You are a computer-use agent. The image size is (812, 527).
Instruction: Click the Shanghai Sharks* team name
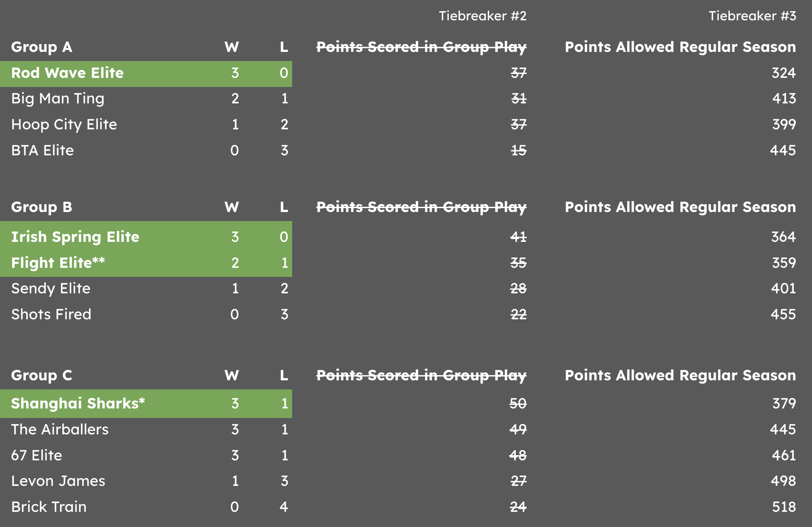(x=78, y=404)
